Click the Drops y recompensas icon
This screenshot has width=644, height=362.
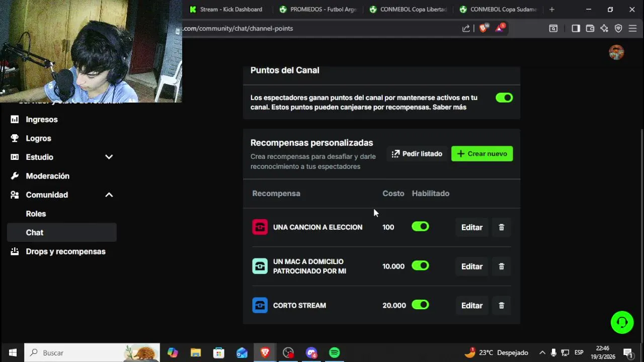tap(15, 251)
